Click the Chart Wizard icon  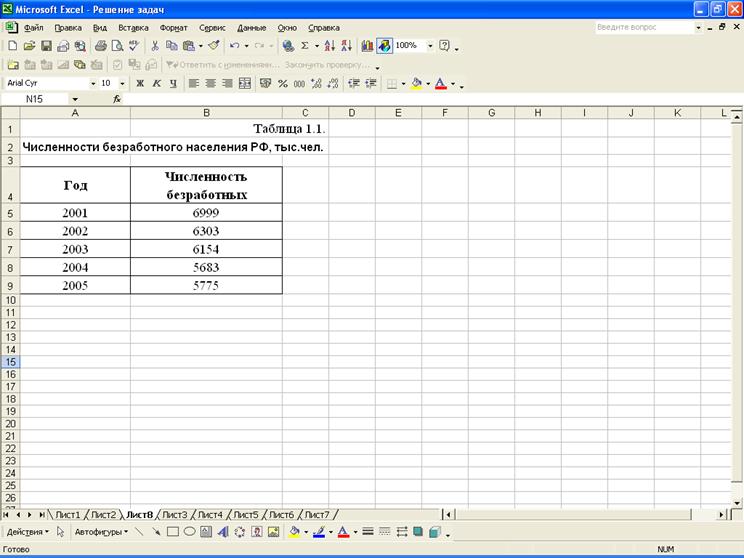pos(367,46)
